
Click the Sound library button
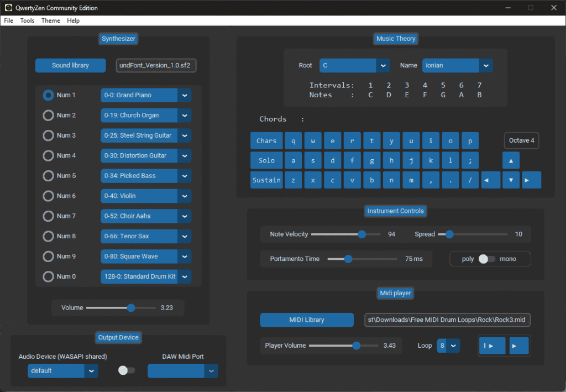tap(70, 65)
